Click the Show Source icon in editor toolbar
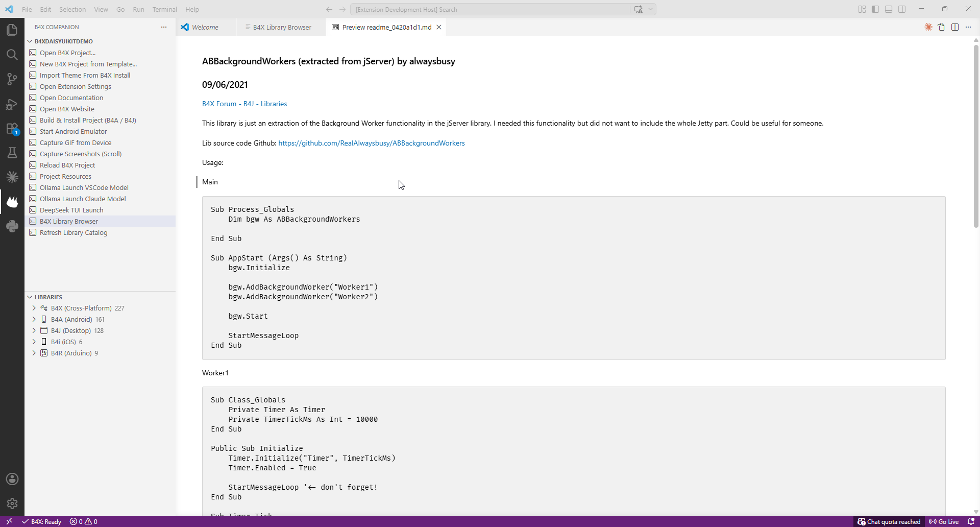Image resolution: width=980 pixels, height=527 pixels. point(942,27)
